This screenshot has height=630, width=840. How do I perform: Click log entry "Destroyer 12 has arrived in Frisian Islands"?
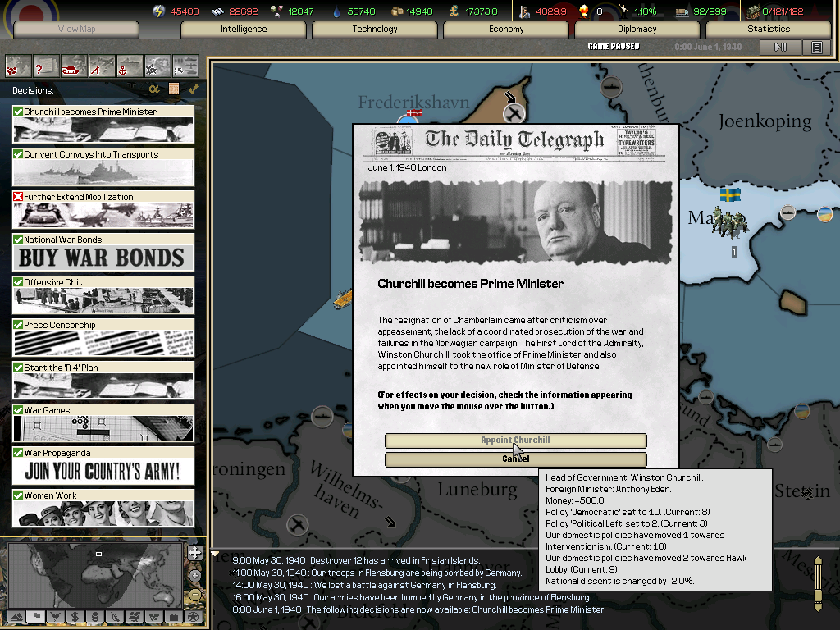(356, 560)
